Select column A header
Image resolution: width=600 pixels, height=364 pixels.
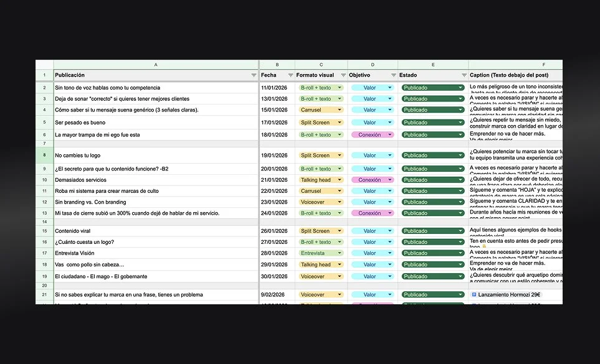click(156, 65)
